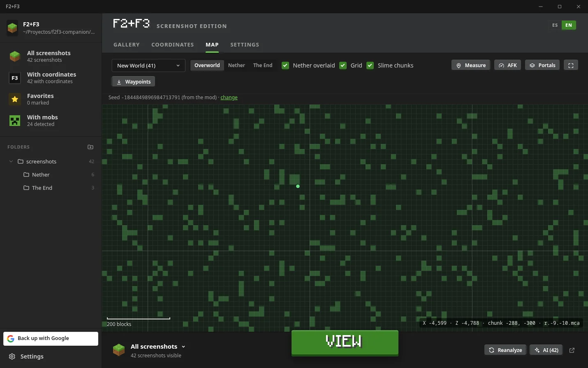Click the big green VIEW button
The height and width of the screenshot is (368, 588).
point(345,342)
